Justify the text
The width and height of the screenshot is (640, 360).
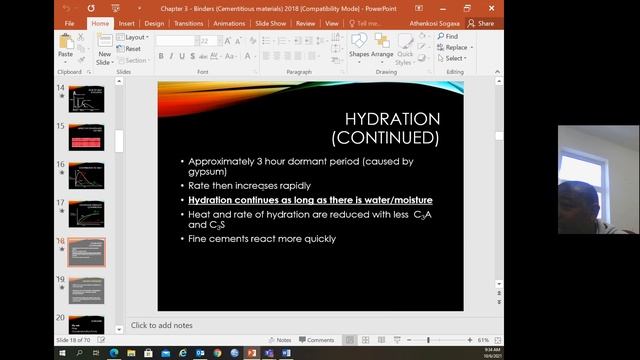[x=298, y=56]
